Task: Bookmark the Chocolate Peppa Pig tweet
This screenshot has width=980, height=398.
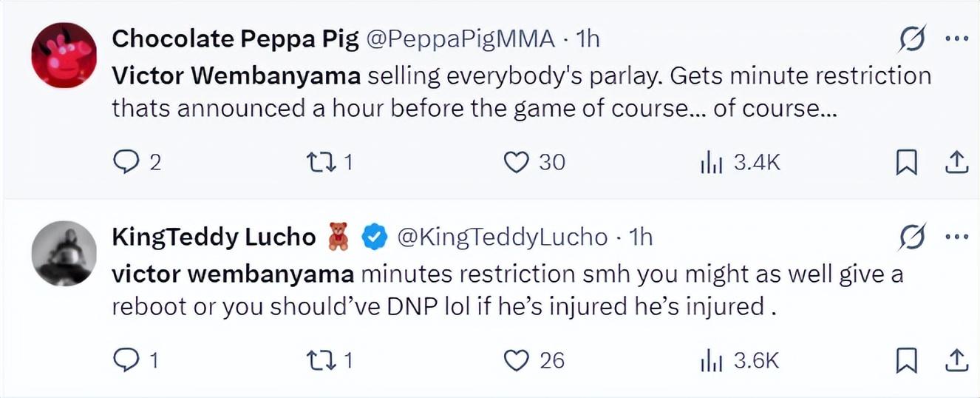Action: 906,162
